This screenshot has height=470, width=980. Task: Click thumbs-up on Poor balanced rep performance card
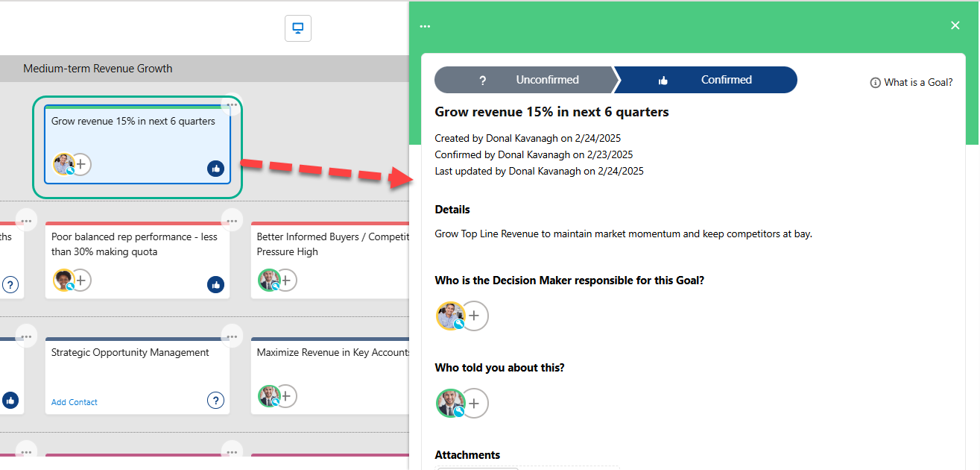[x=215, y=284]
